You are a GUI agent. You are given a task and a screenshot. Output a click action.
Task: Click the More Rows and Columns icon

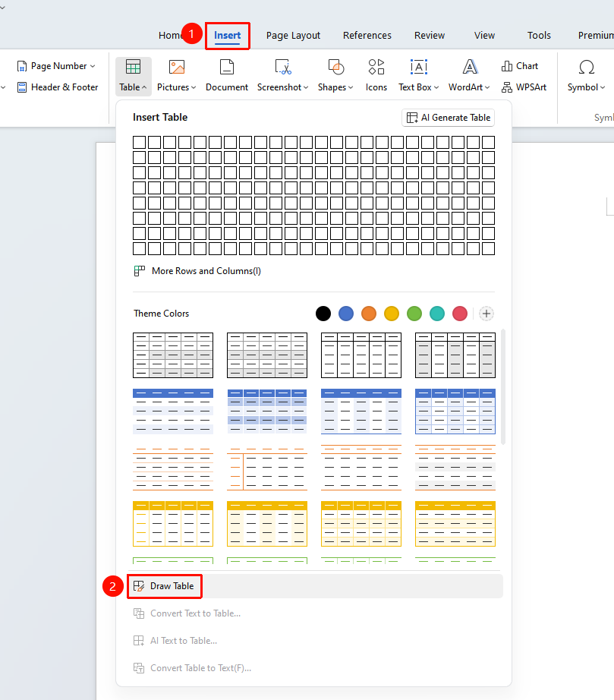coord(139,271)
